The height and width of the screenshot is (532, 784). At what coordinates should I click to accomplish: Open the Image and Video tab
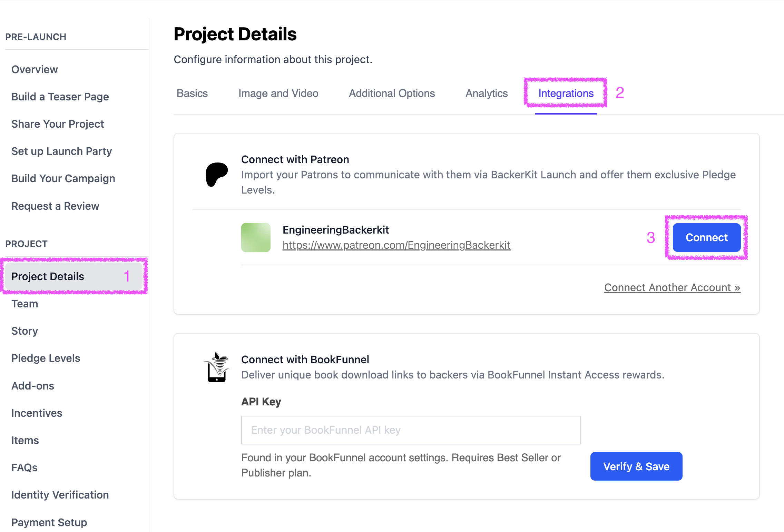(278, 93)
